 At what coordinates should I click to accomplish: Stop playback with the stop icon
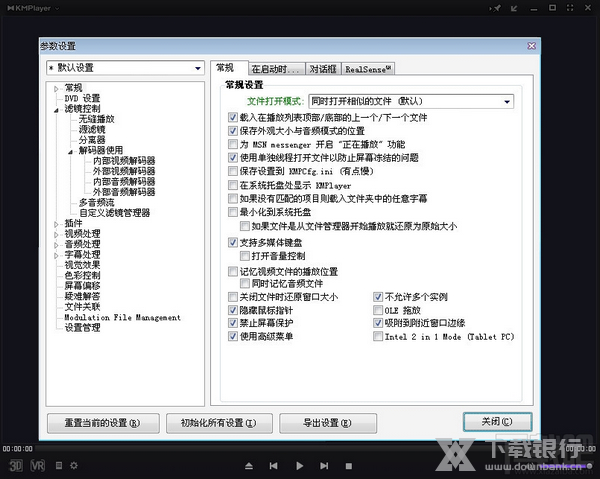[347, 466]
